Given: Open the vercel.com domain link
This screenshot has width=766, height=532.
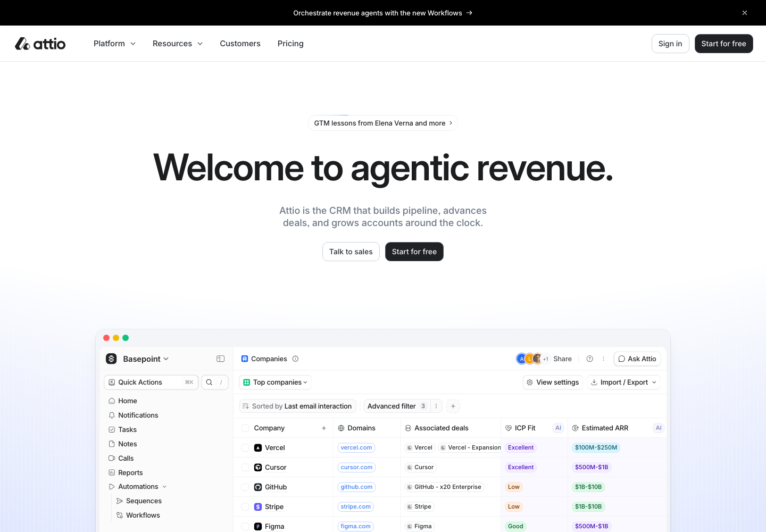Looking at the screenshot, I should coord(356,447).
